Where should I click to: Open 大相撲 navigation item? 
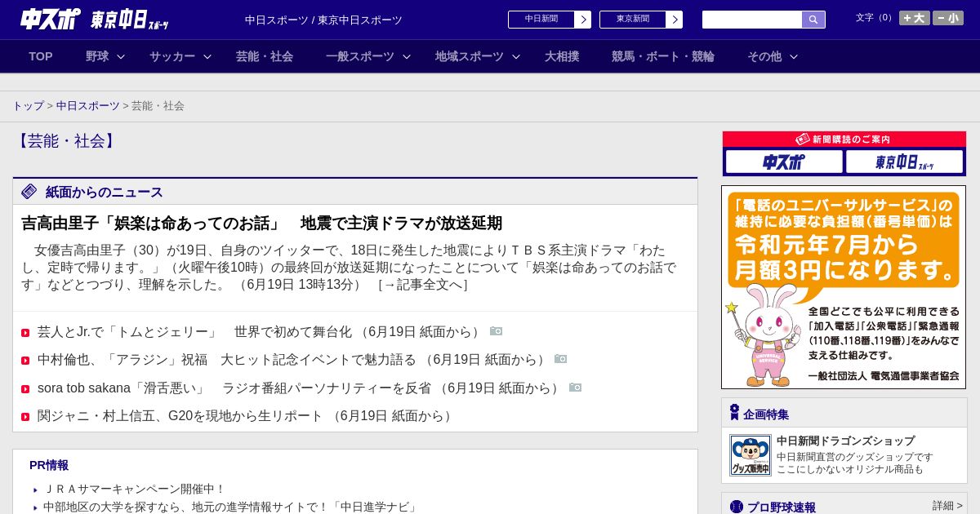click(562, 56)
